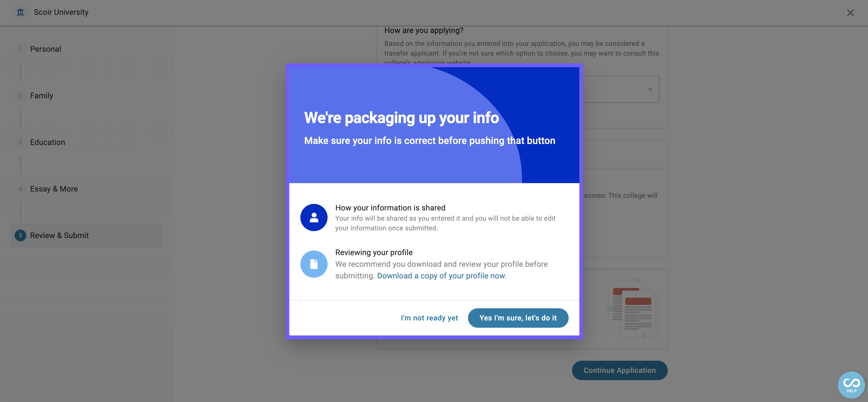Go to the Essay & More step
Screen dimensions: 868x402
click(54, 189)
